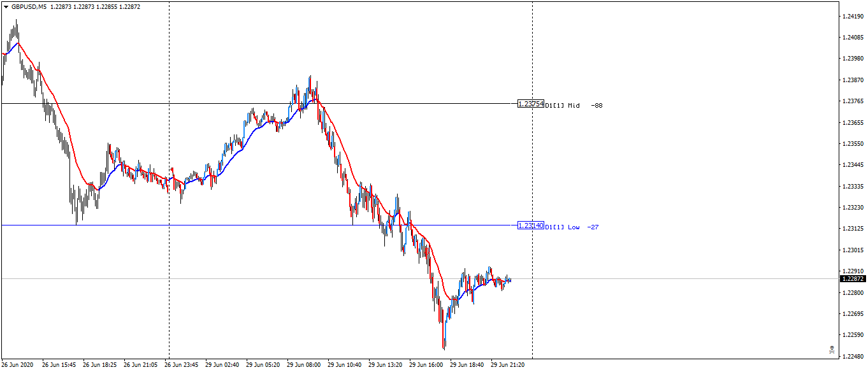The width and height of the screenshot is (868, 372).
Task: Click price scale label 1.22480
Action: 853,355
